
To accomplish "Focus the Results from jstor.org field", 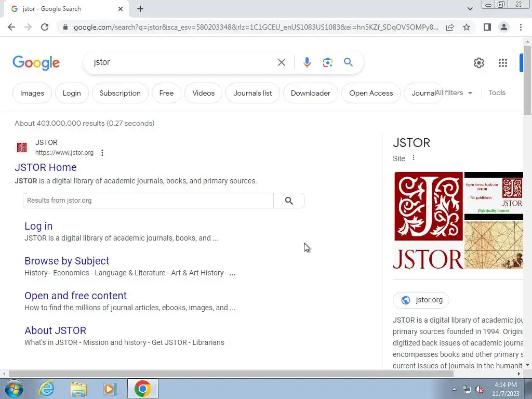I will [148, 201].
